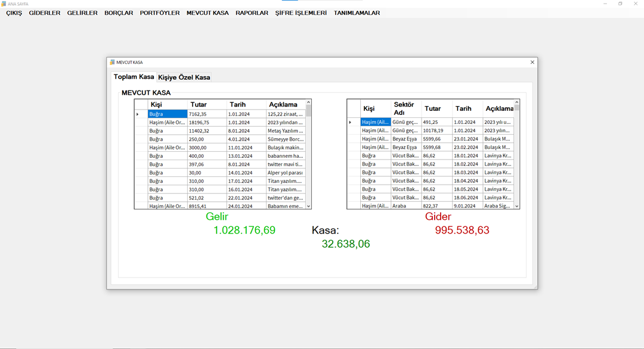Select the Toplam Kasa tab

click(x=134, y=77)
